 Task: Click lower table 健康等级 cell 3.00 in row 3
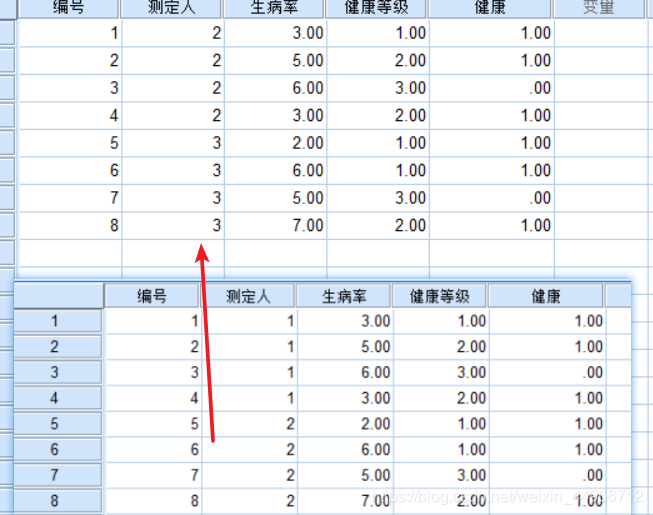pos(441,372)
